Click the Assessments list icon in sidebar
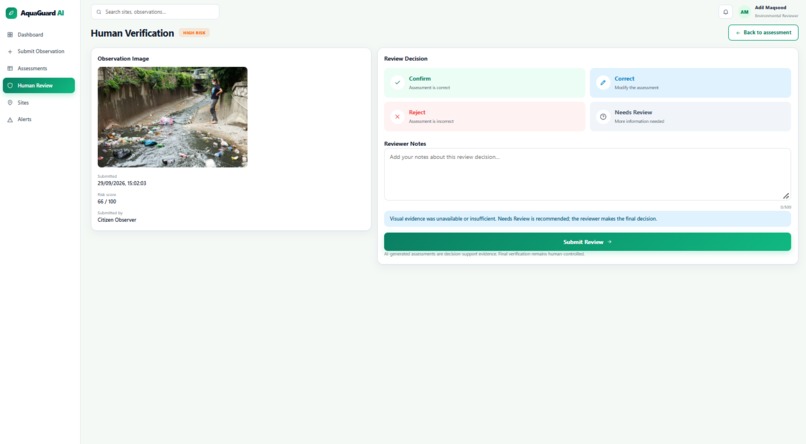Image resolution: width=806 pixels, height=444 pixels. point(10,68)
